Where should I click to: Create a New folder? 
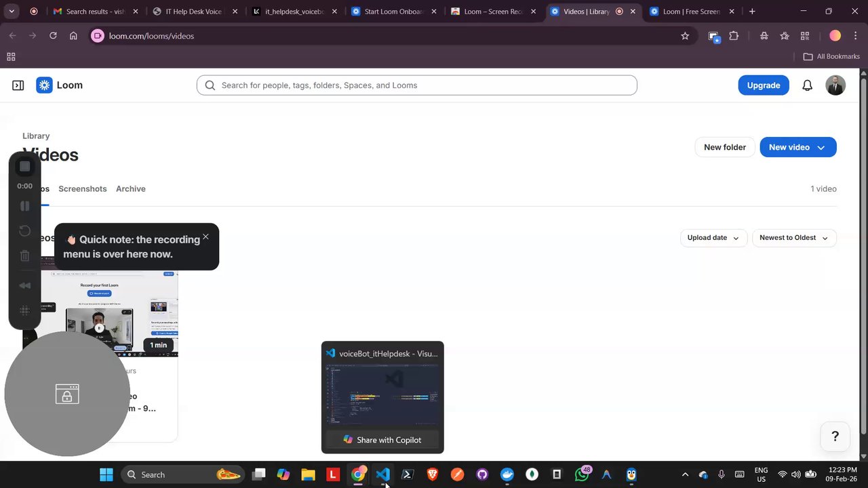[x=725, y=147]
